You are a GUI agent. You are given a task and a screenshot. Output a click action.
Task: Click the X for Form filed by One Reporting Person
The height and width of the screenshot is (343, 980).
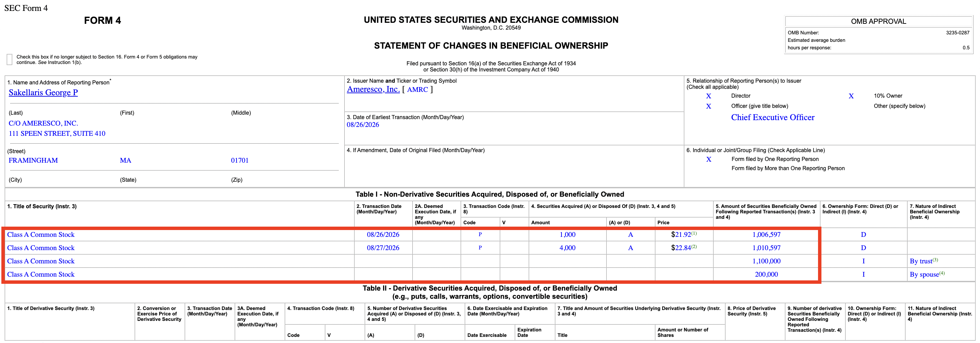click(x=708, y=159)
